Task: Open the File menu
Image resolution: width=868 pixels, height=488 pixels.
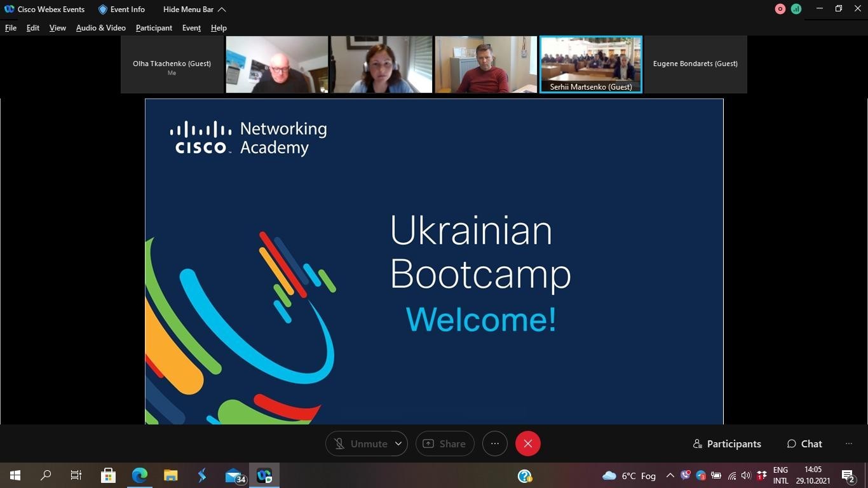Action: 11,28
